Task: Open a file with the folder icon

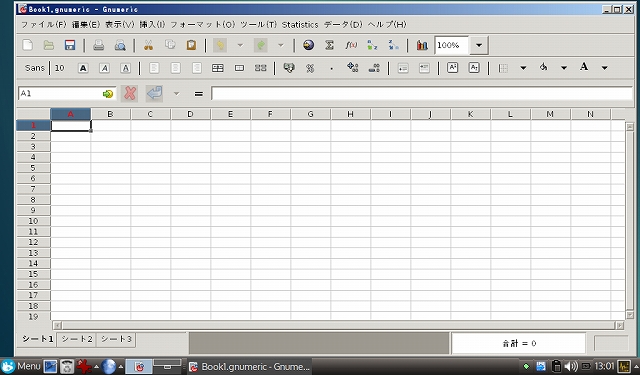Action: click(49, 45)
